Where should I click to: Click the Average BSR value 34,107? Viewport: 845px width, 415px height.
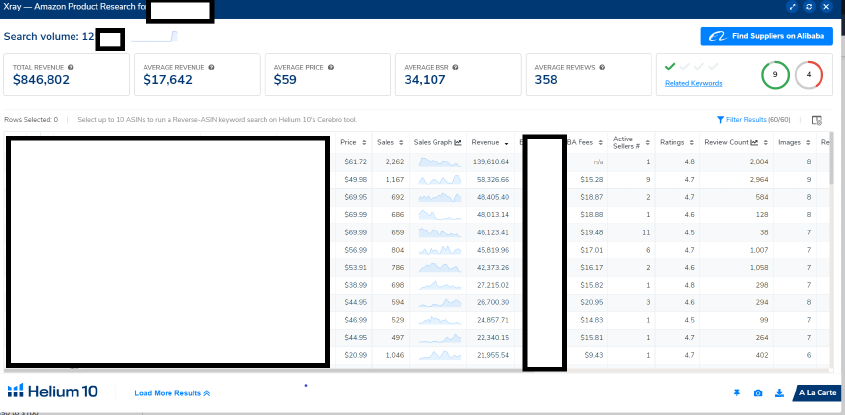(x=425, y=80)
